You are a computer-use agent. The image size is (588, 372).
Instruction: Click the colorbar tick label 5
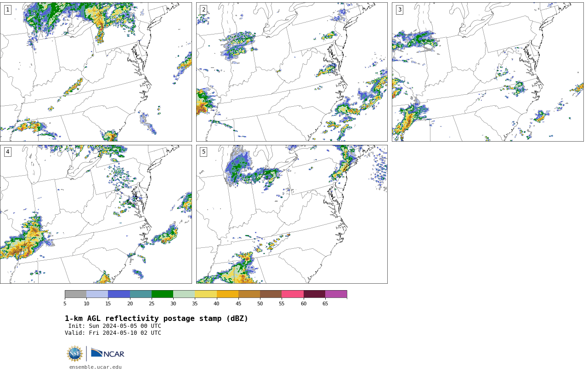point(65,303)
